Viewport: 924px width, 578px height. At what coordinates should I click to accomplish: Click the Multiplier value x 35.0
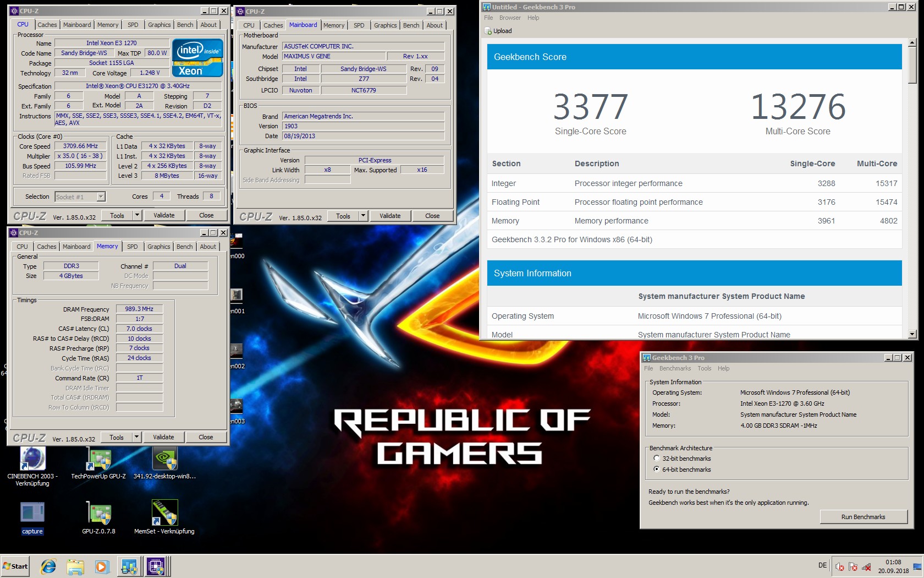point(80,156)
